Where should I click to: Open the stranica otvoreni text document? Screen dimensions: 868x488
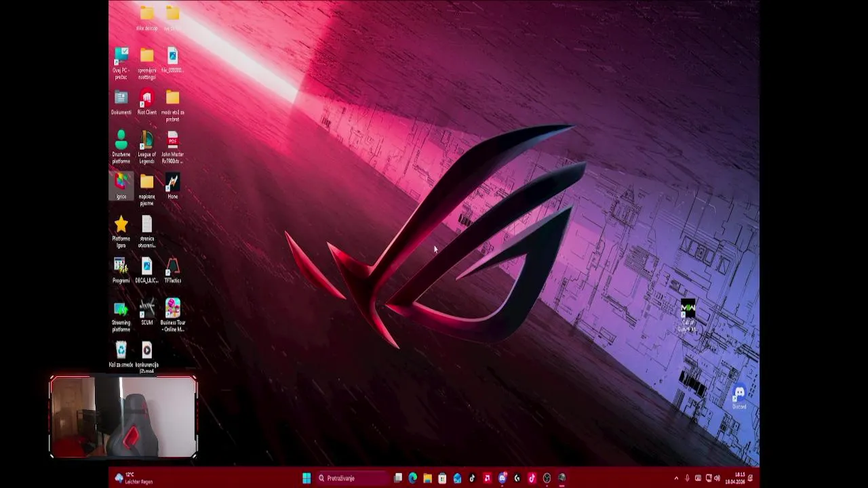146,232
